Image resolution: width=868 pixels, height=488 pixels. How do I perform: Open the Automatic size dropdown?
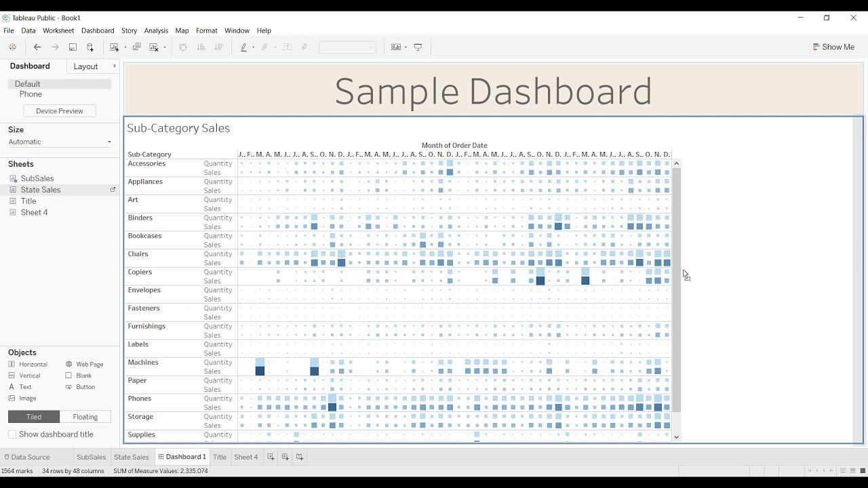coord(60,142)
